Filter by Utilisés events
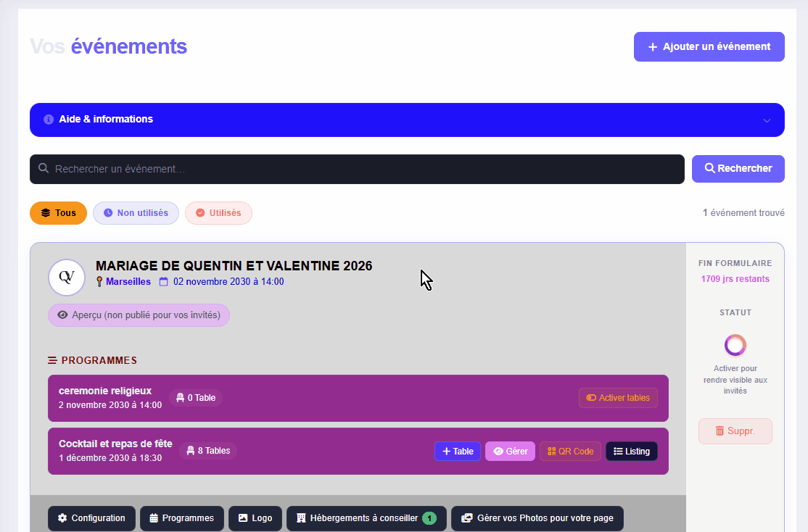This screenshot has height=532, width=808. (218, 213)
